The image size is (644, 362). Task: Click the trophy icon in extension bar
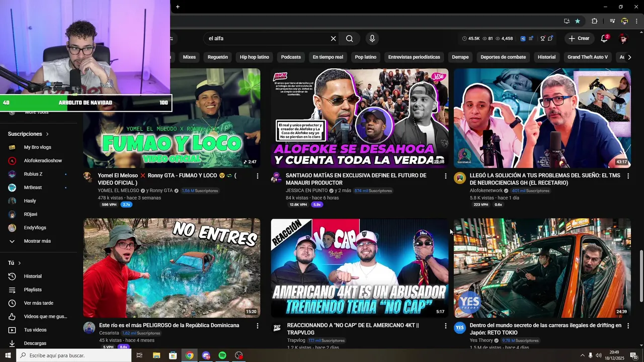(542, 39)
